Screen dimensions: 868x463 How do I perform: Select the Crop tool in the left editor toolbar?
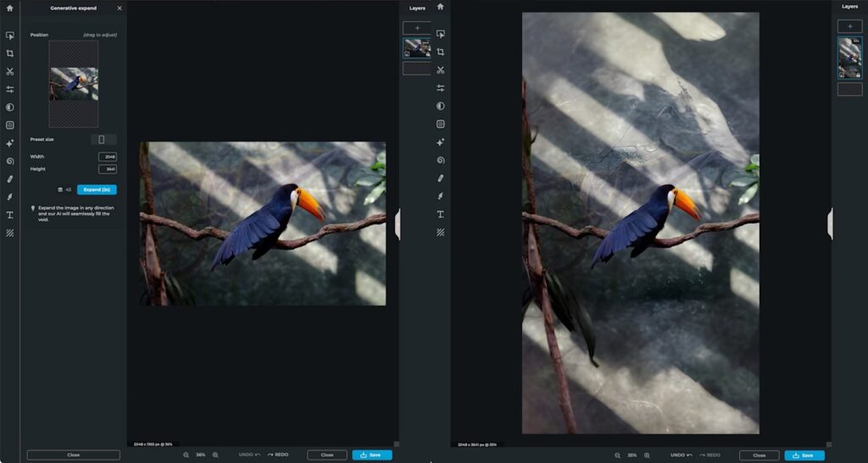point(10,53)
